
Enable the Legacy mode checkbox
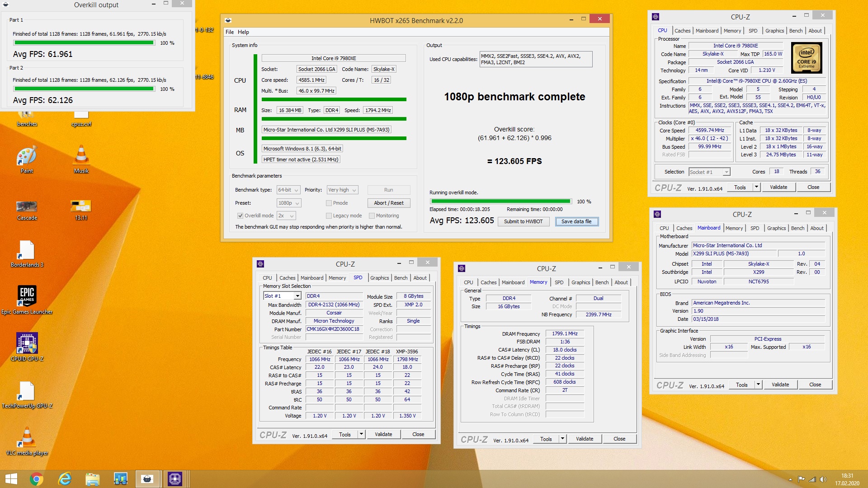coord(329,216)
